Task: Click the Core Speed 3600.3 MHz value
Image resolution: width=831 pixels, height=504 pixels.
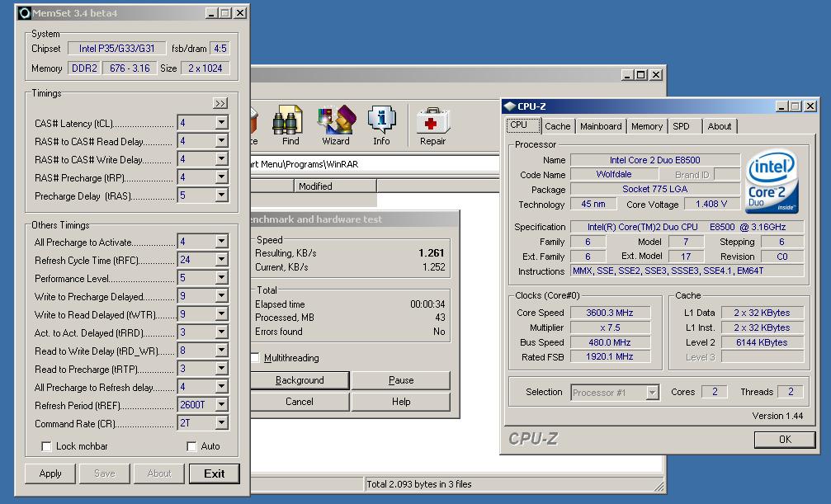Action: coord(610,313)
